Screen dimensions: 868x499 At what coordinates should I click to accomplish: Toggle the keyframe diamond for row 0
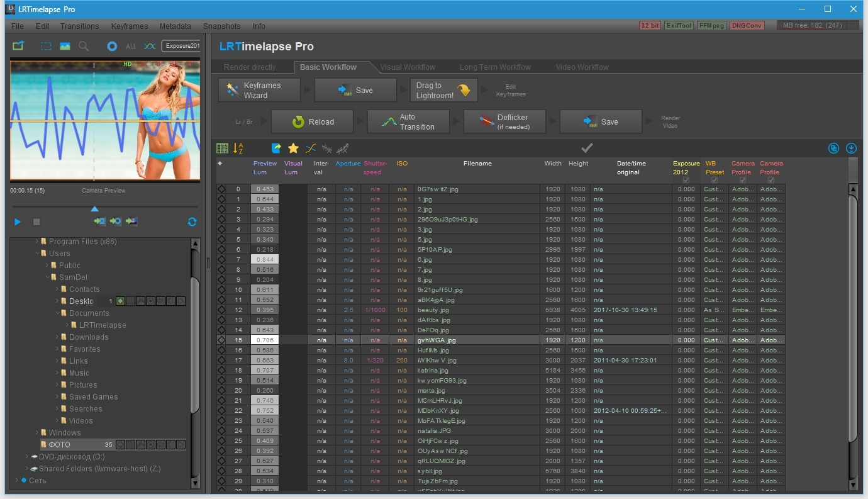click(221, 189)
